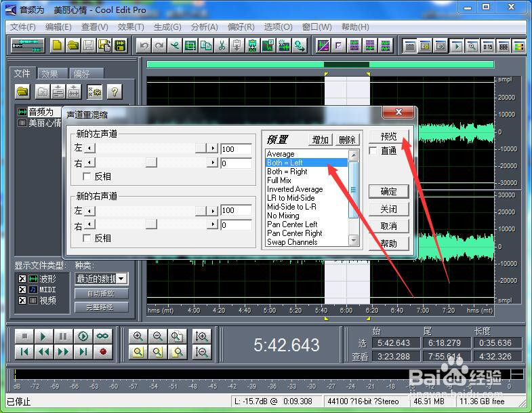The image size is (532, 413).
Task: Open the 文件(F) menu
Action: pos(23,27)
